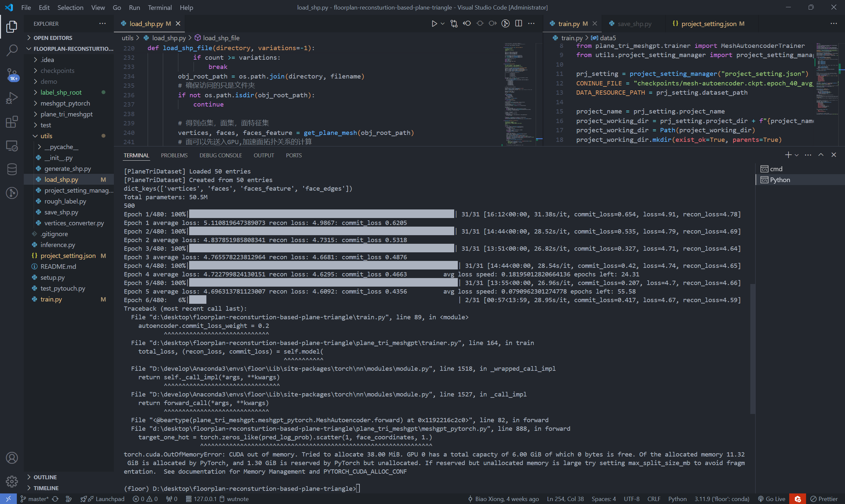This screenshot has width=845, height=504.
Task: Open the More Actions menu of the left editor group
Action: pos(531,23)
